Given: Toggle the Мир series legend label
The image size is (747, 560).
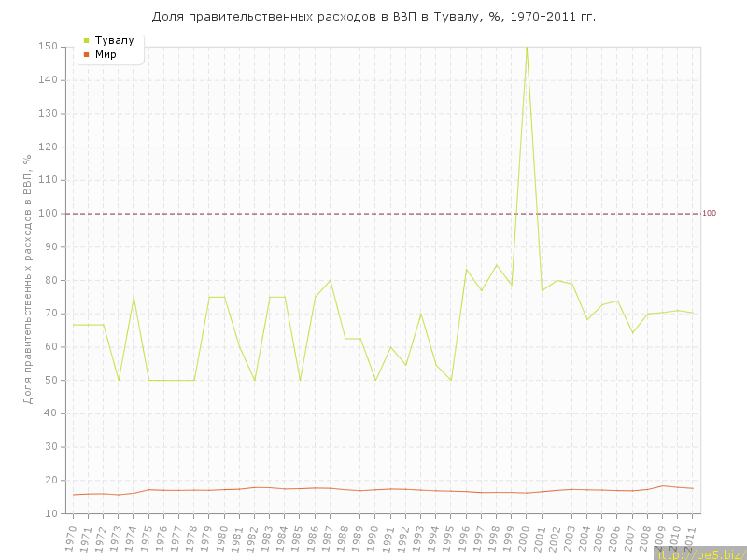Looking at the screenshot, I should click(x=106, y=54).
